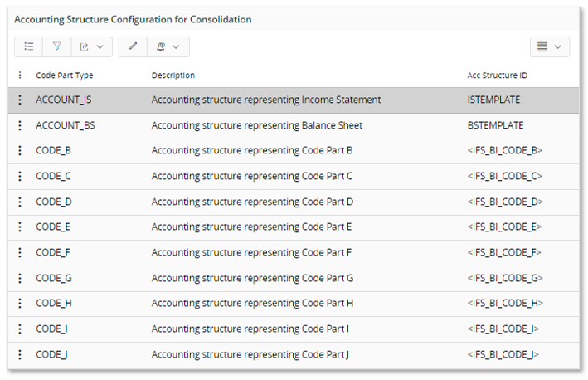Viewport: 588px width, 380px height.
Task: Click three-dot menu for CODE_H row
Action: [x=20, y=304]
